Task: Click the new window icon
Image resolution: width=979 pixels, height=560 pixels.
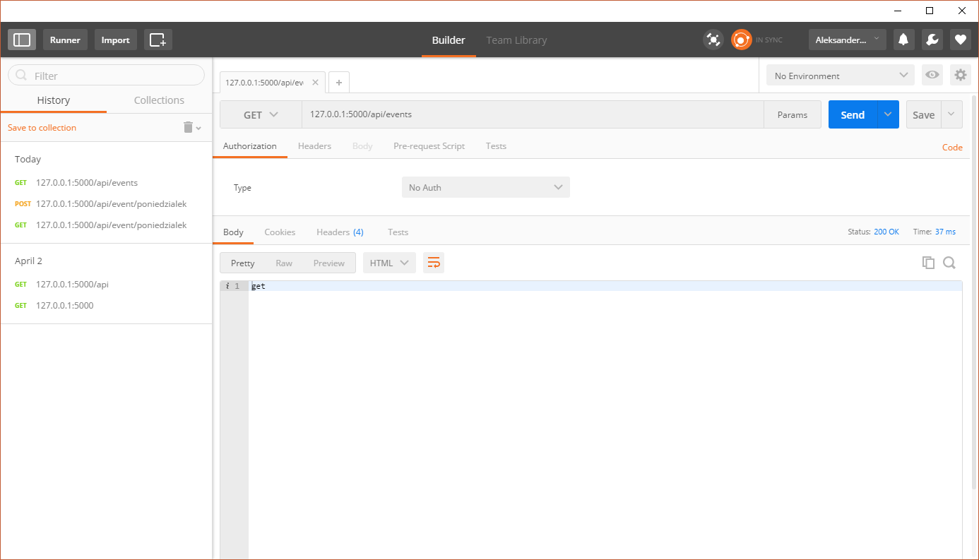Action: click(x=158, y=40)
